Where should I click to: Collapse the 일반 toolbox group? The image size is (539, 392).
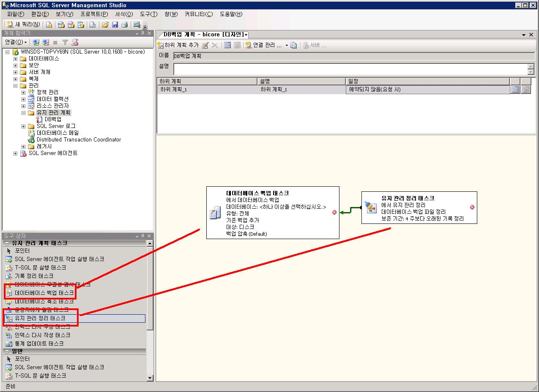coord(6,351)
